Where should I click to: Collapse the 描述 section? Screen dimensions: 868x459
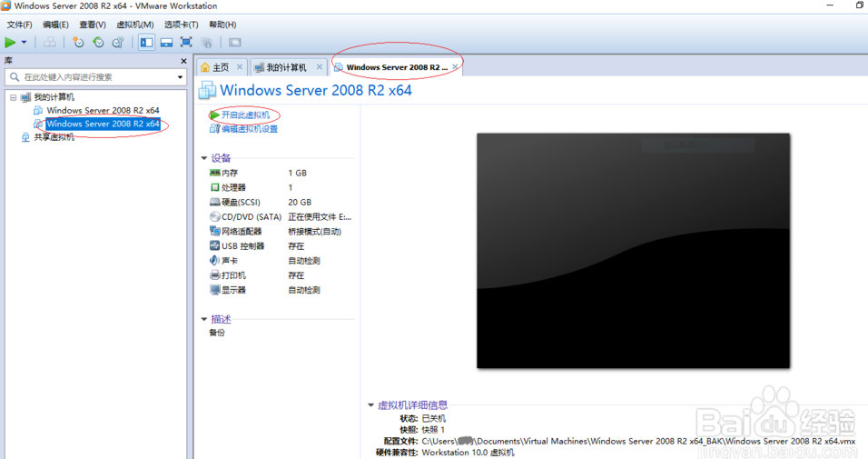(203, 319)
